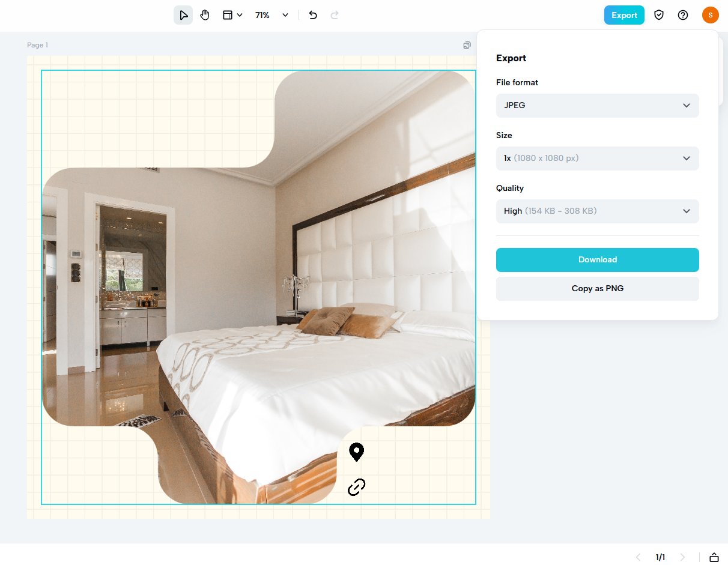Click the greyed redo arrow

(335, 15)
